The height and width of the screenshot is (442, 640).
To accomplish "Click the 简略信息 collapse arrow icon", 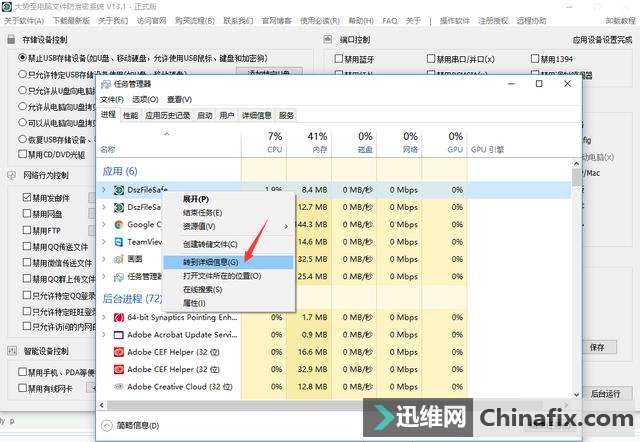I will pyautogui.click(x=107, y=425).
